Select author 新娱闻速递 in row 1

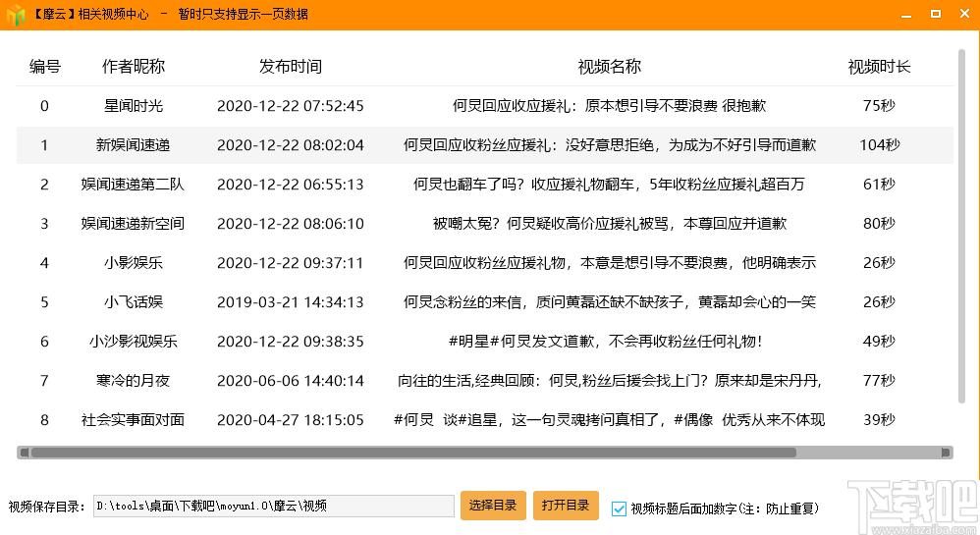[x=134, y=145]
